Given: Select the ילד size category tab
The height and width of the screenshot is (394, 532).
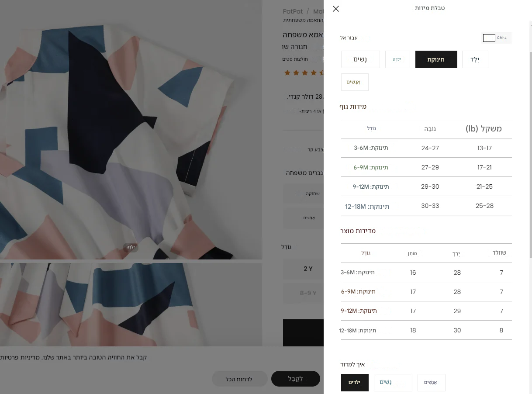Looking at the screenshot, I should point(475,59).
